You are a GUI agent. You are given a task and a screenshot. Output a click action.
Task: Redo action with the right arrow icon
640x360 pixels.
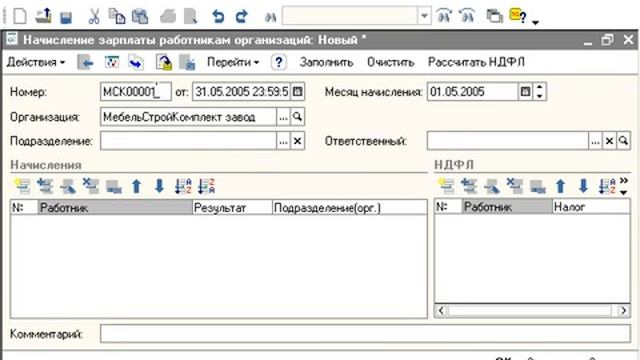tap(242, 17)
